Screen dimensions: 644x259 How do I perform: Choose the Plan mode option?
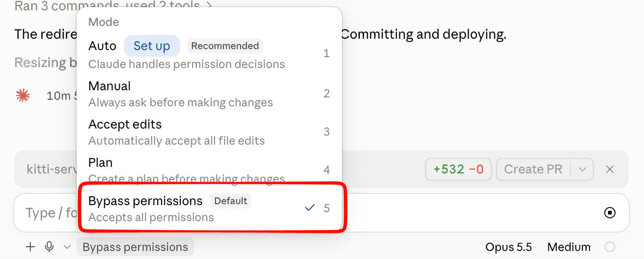click(x=209, y=170)
